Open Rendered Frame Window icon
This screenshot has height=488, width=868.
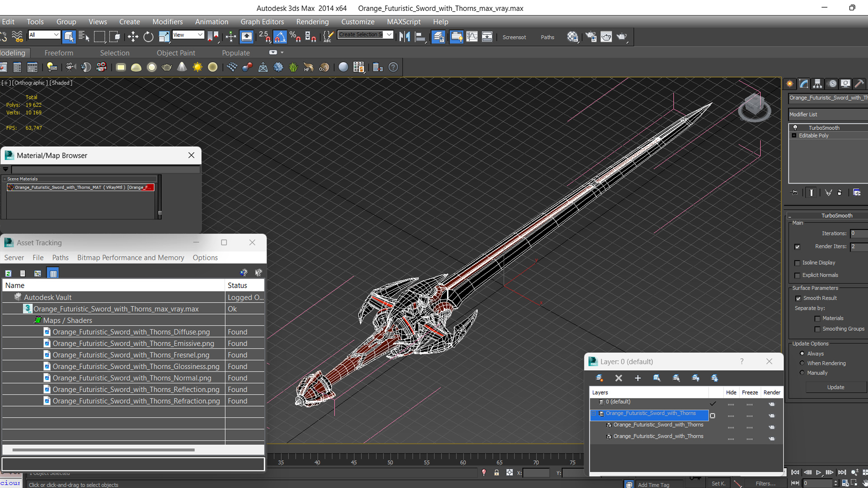pos(606,37)
